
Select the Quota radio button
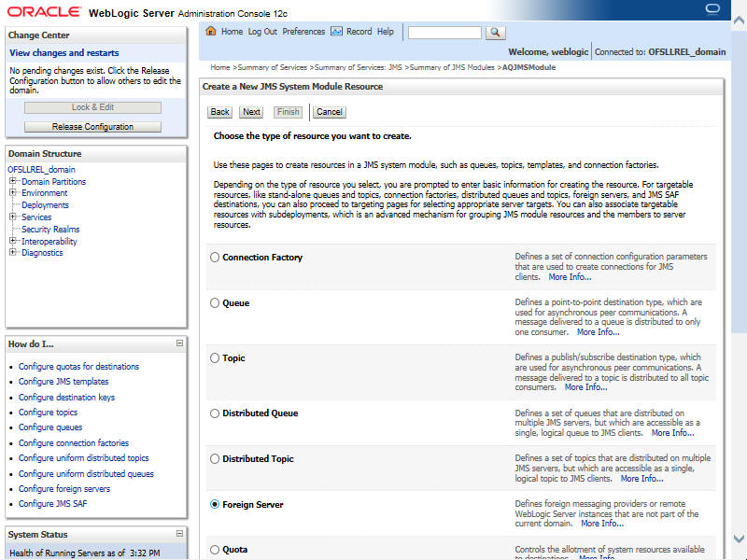[215, 550]
